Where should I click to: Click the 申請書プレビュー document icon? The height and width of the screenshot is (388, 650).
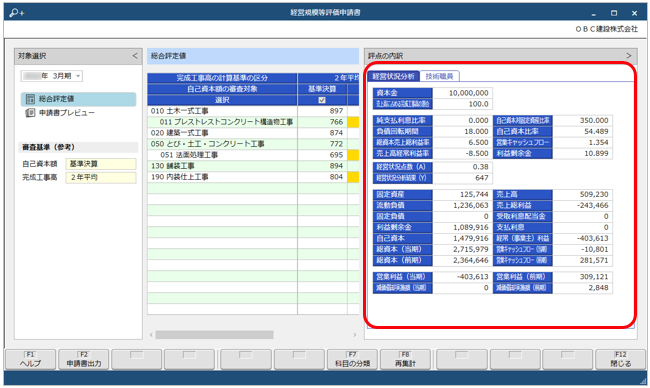click(30, 113)
